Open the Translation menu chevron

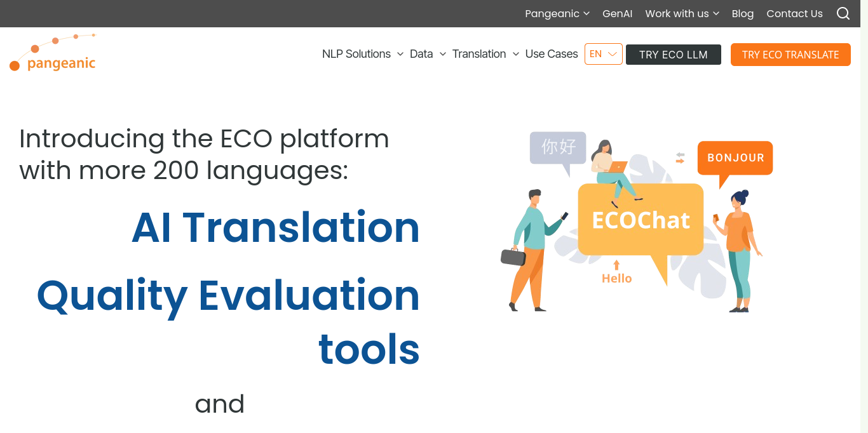(516, 54)
